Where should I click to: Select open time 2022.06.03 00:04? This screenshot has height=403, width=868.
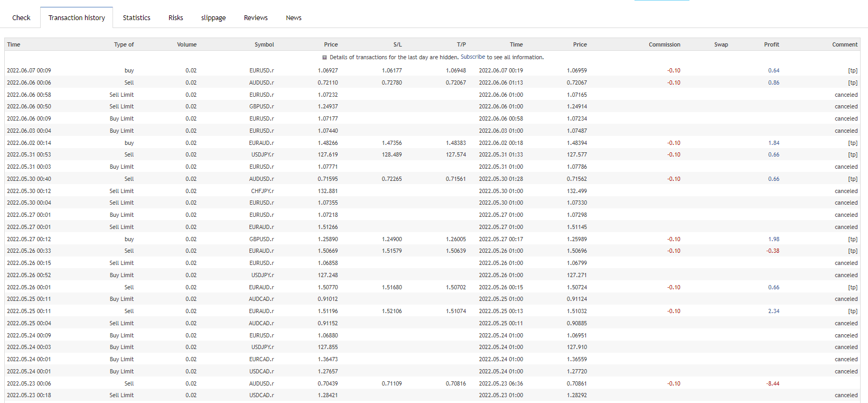tap(29, 131)
